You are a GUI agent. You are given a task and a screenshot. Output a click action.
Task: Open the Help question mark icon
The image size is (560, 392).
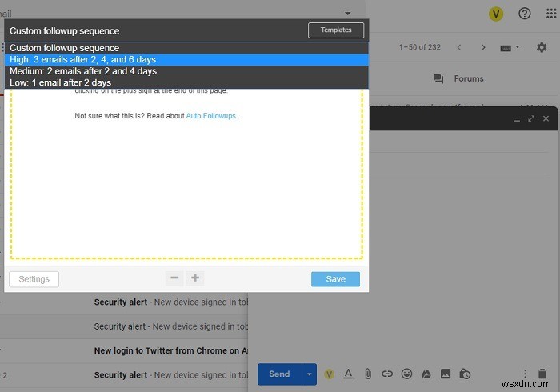[x=524, y=14]
